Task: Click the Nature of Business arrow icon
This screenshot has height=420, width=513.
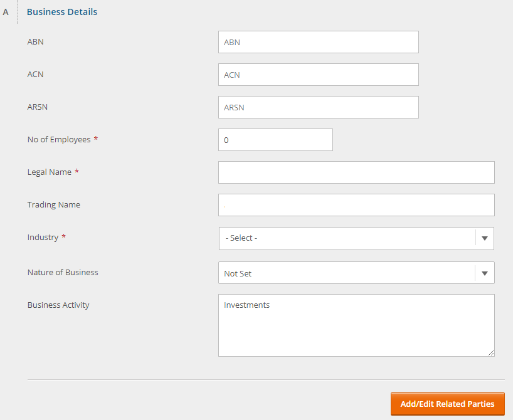Action: pyautogui.click(x=485, y=273)
